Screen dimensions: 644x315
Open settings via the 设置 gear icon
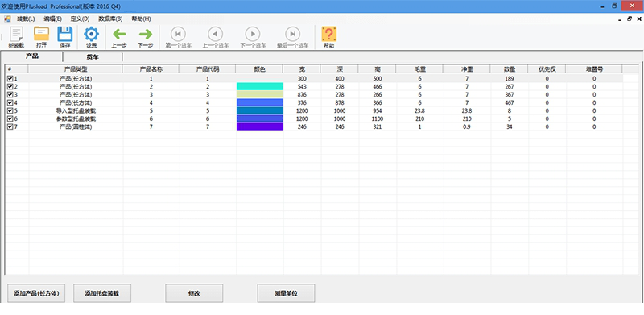coord(91,34)
